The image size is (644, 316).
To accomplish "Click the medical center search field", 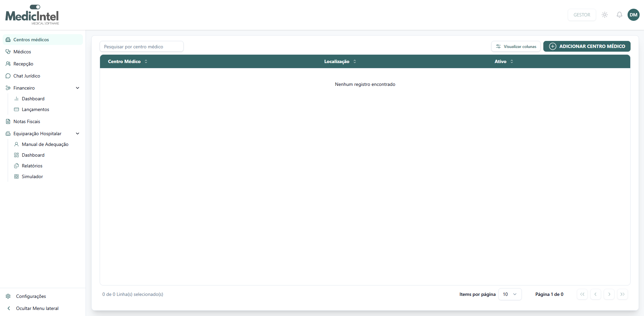I will coord(142,46).
